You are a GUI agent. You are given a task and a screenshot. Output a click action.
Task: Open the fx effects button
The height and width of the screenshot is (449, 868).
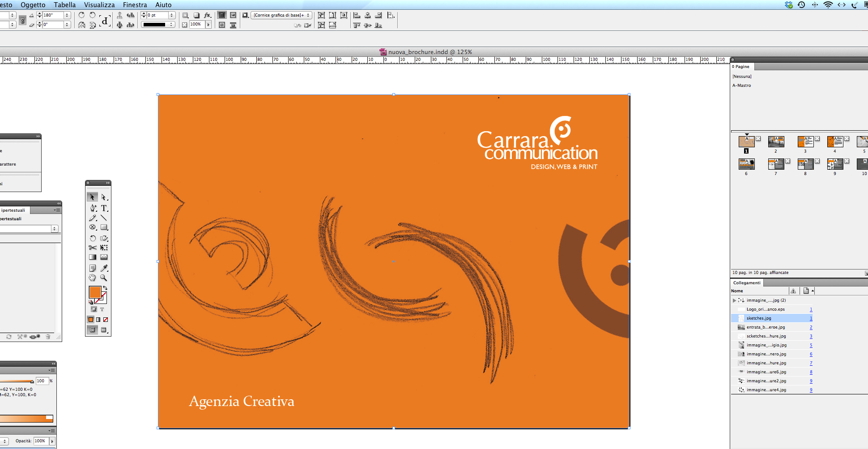[207, 15]
